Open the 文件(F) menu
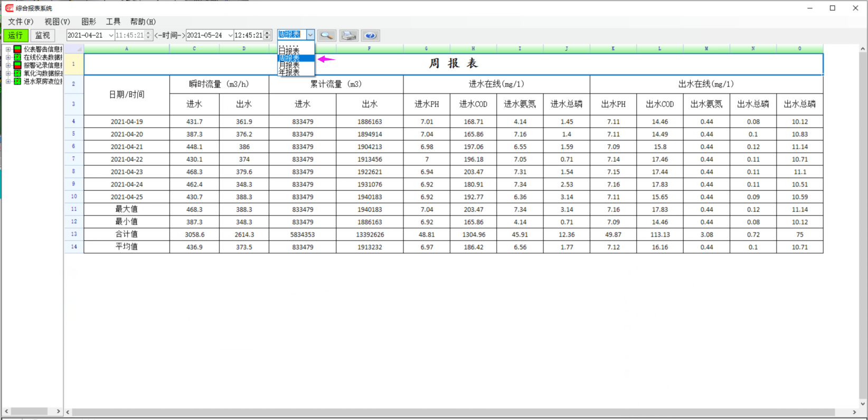 tap(21, 22)
